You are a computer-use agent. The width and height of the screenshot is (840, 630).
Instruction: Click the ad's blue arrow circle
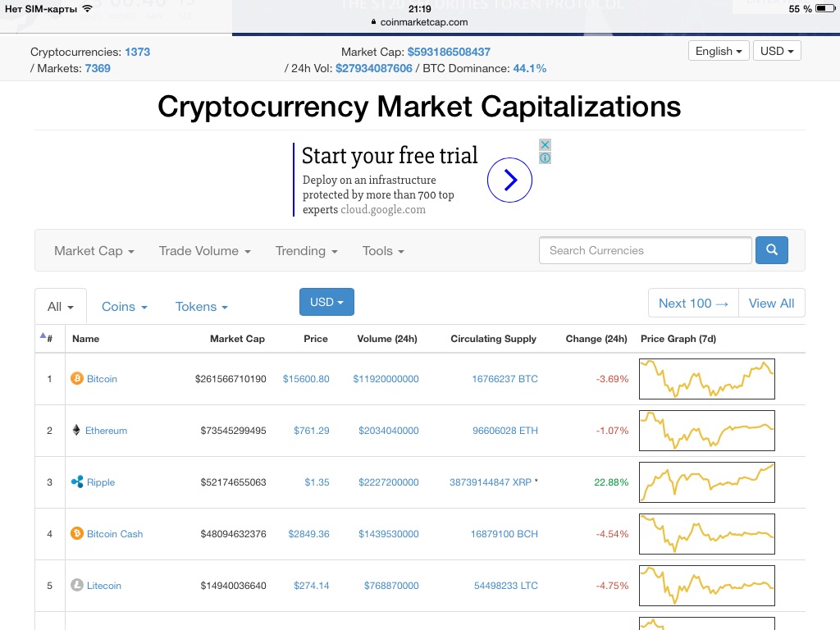pyautogui.click(x=509, y=180)
